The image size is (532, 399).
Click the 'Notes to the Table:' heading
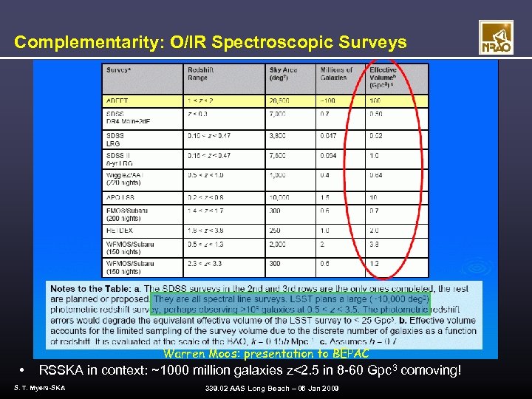click(90, 289)
